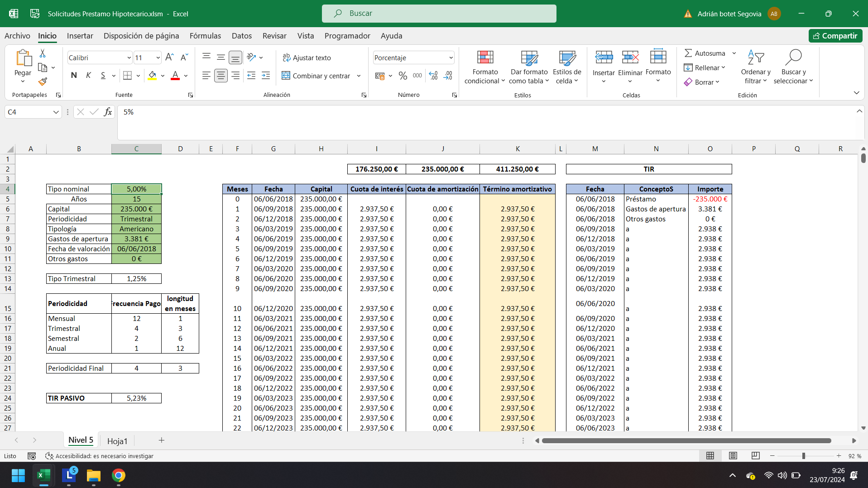Click the Borders icon in Fuente group
Viewport: 868px width, 488px height.
pos(128,76)
